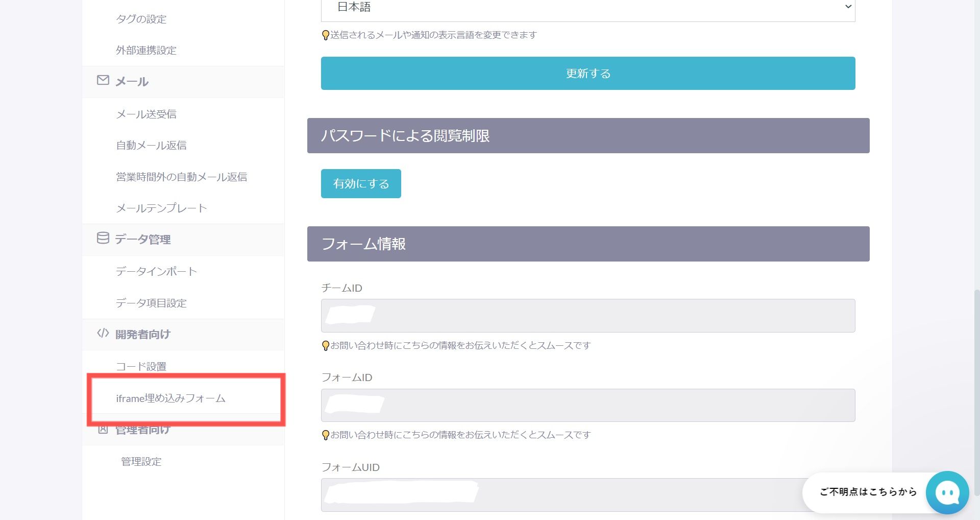
Task: Open メール送受信 settings
Action: coord(146,114)
